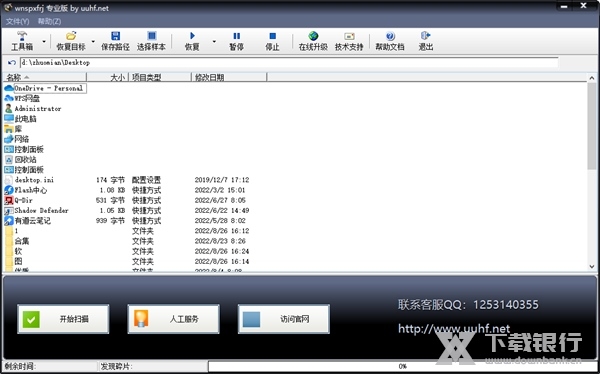Expand the 恢复目标 dropdown arrow
The image size is (600, 374).
93,41
